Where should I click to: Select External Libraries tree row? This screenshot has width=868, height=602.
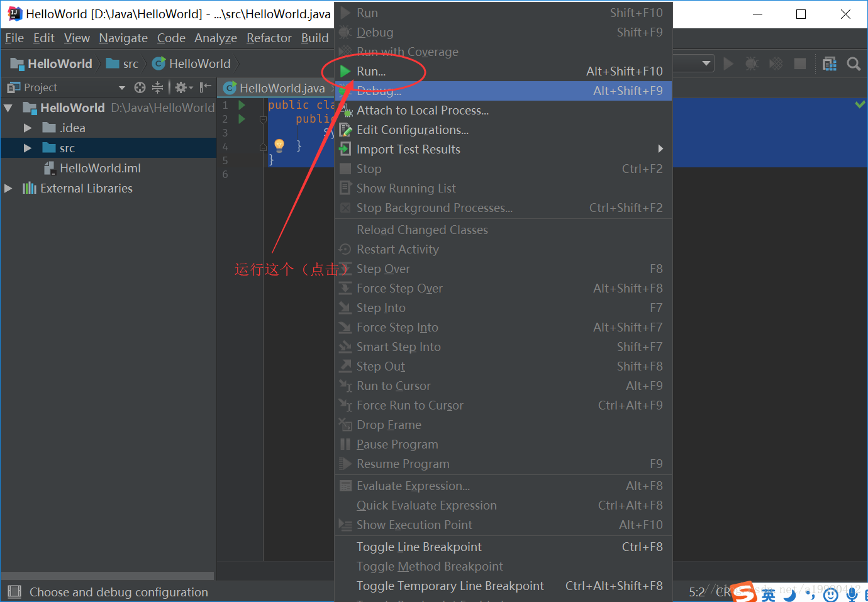tap(108, 188)
